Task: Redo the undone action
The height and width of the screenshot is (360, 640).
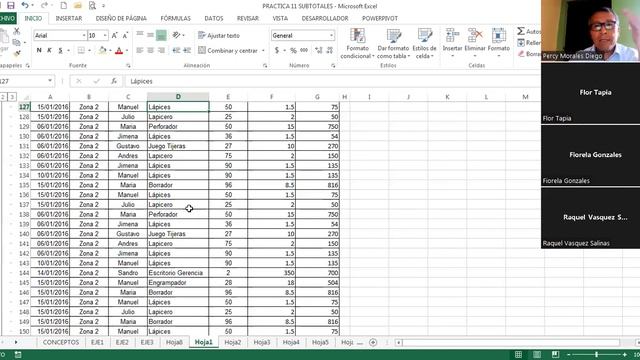Action: (44, 5)
